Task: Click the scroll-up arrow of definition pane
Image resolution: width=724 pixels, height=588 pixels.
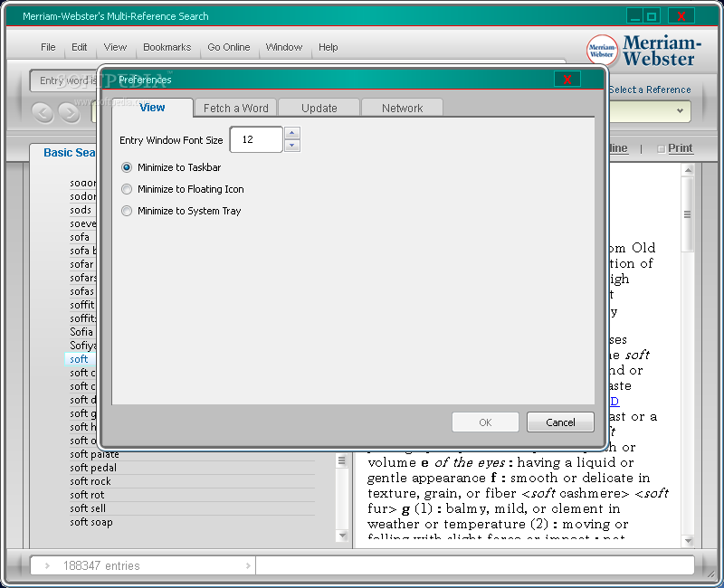Action: click(x=688, y=170)
